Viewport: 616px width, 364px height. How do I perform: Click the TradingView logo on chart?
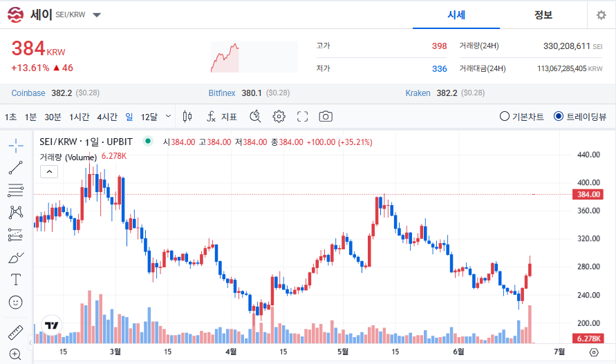51,325
